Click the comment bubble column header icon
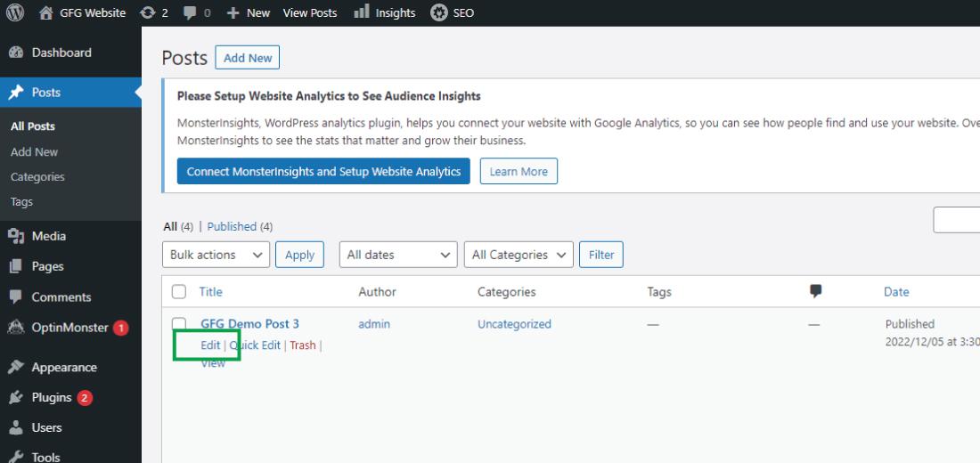Image resolution: width=980 pixels, height=463 pixels. pos(815,291)
